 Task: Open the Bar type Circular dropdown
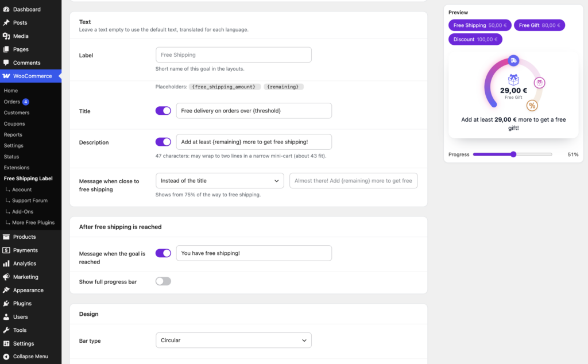point(234,340)
